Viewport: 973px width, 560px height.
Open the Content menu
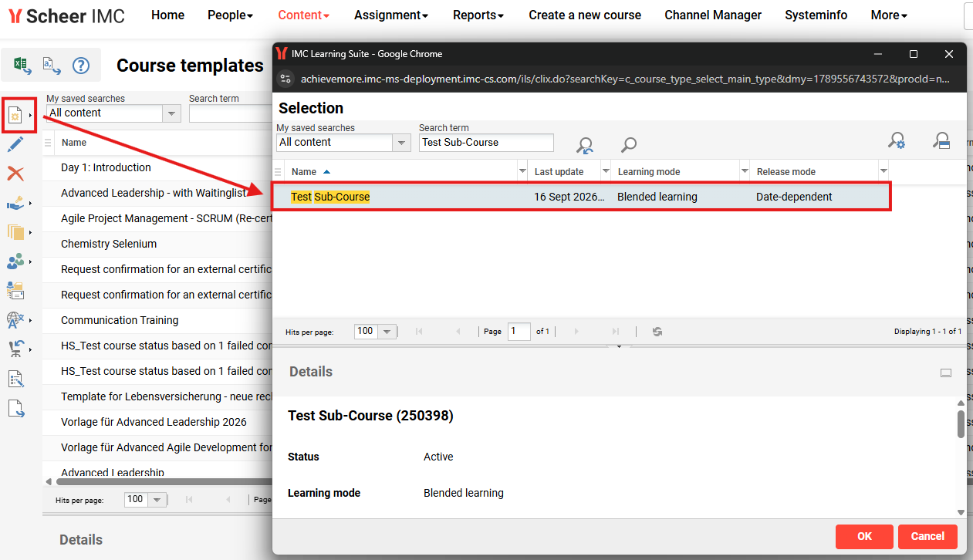(304, 15)
